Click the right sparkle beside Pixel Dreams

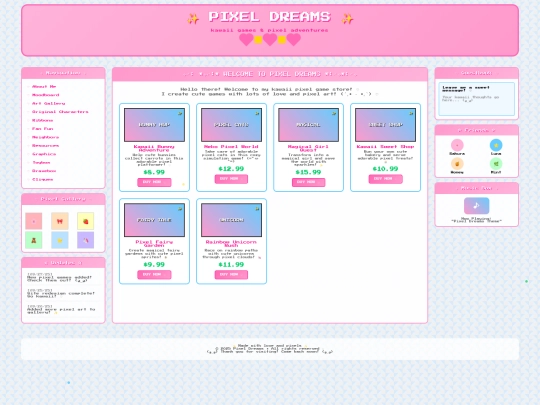(x=347, y=19)
